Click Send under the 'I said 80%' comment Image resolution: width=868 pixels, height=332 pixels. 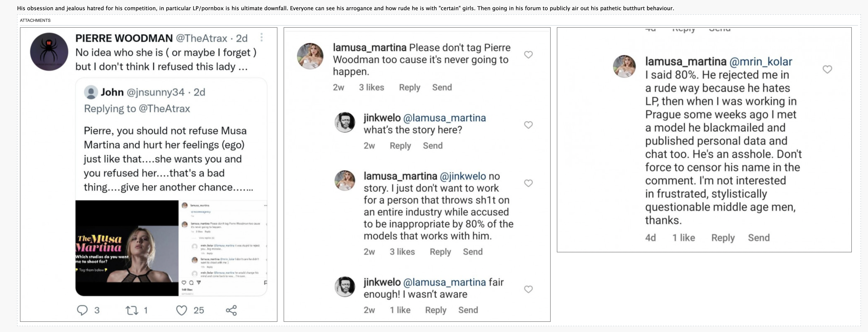point(758,238)
